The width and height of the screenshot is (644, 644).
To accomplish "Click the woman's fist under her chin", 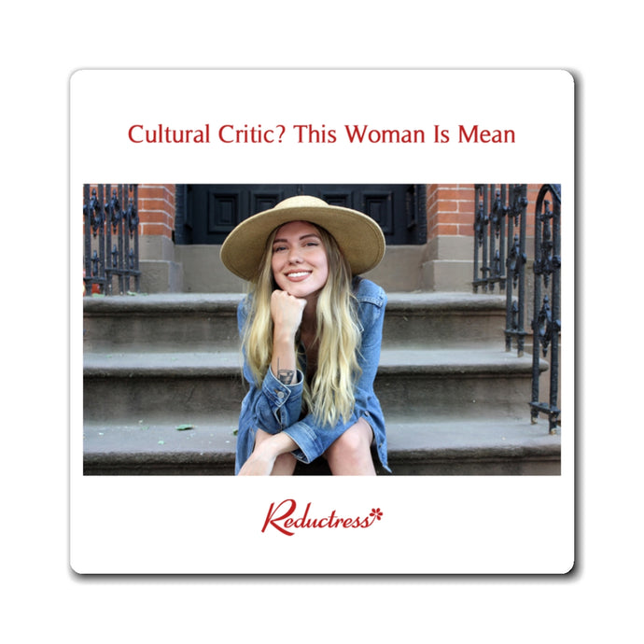I will 287,310.
